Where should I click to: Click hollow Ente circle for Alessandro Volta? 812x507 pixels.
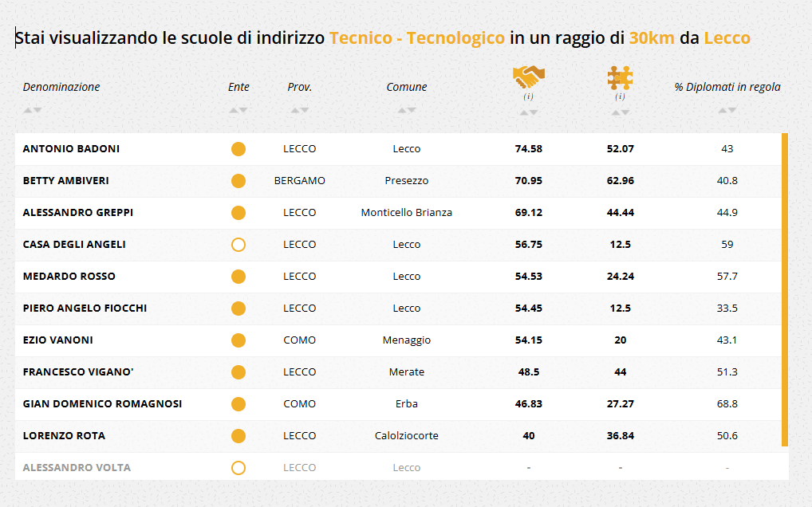click(238, 468)
